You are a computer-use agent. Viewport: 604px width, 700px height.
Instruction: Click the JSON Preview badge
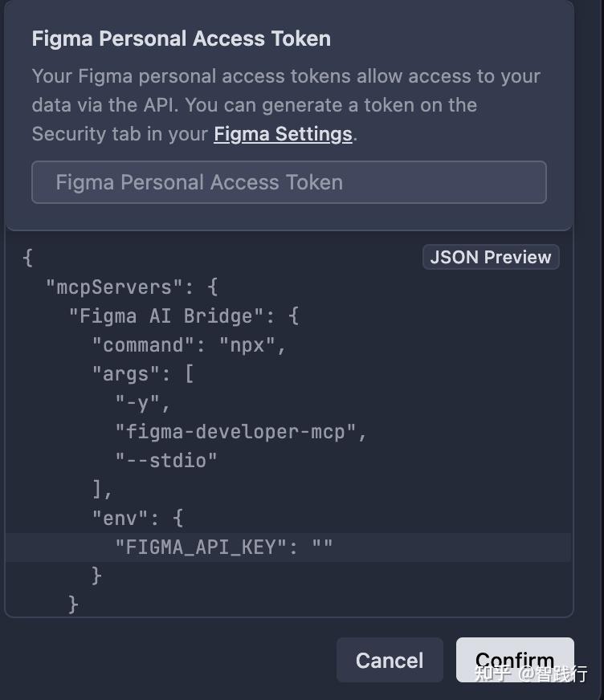click(x=490, y=257)
